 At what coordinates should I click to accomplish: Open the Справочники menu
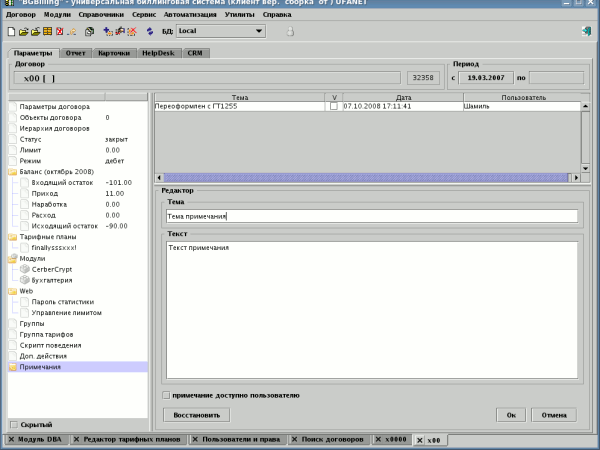(x=99, y=16)
